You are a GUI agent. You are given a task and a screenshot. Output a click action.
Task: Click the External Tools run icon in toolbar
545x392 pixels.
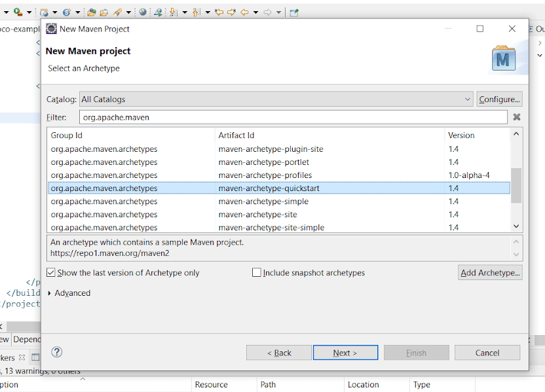tap(18, 12)
